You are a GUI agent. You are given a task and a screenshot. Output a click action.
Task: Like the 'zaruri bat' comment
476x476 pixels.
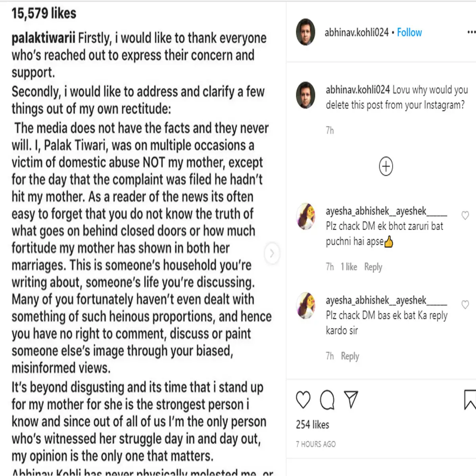coord(465,215)
